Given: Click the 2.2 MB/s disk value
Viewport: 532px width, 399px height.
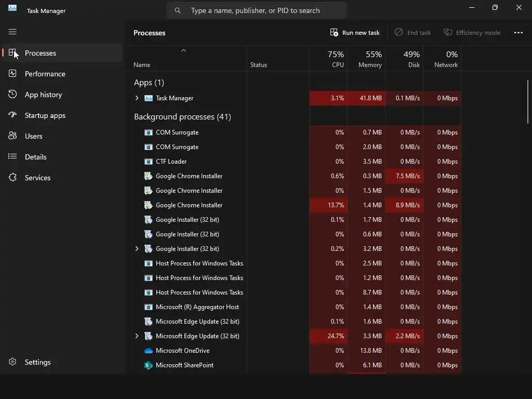Looking at the screenshot, I should click(407, 336).
